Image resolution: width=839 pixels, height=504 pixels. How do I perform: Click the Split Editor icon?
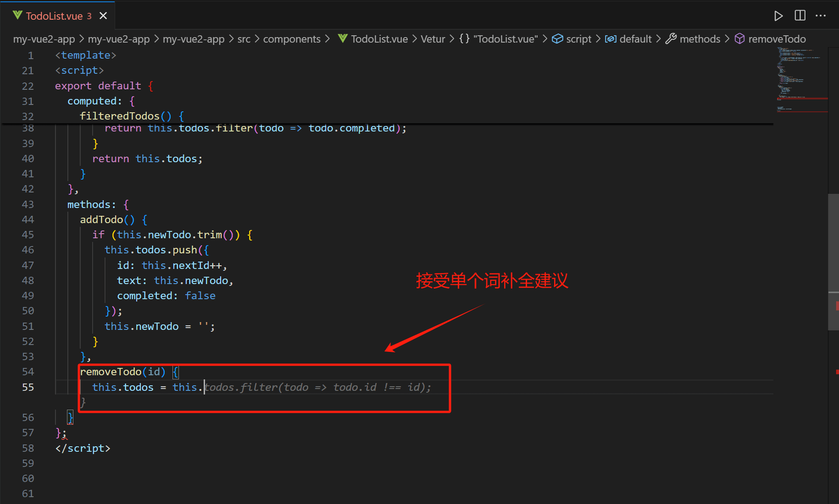(800, 16)
